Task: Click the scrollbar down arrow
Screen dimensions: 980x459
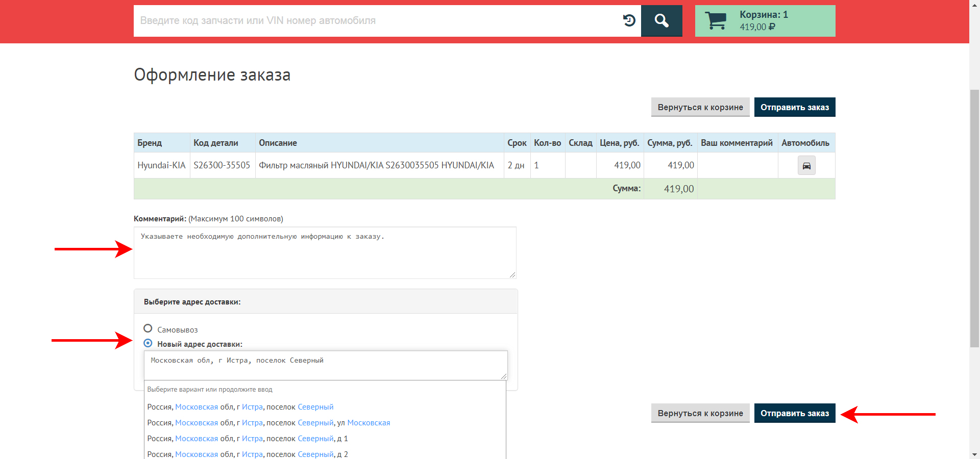Action: [974, 454]
